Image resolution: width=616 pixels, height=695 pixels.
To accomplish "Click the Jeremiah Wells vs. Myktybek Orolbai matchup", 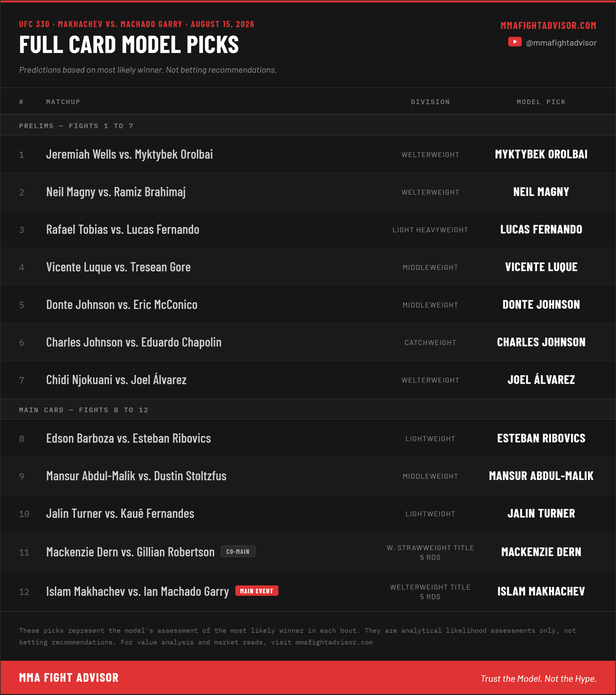I will point(130,154).
